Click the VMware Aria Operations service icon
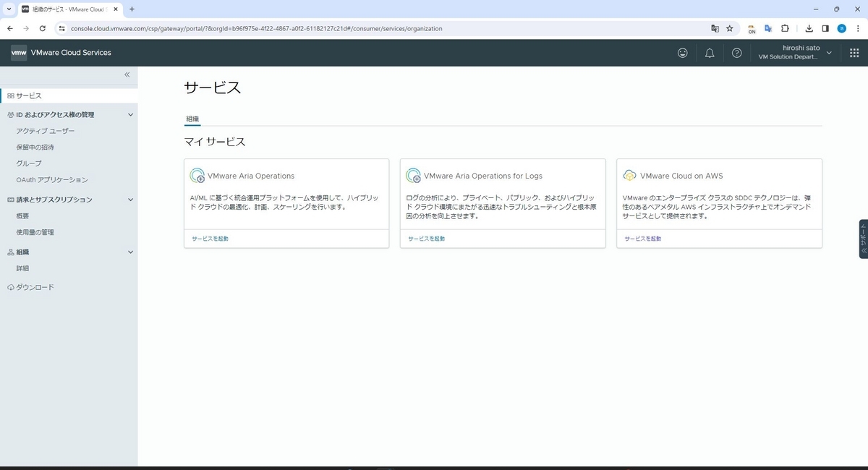 pyautogui.click(x=197, y=176)
